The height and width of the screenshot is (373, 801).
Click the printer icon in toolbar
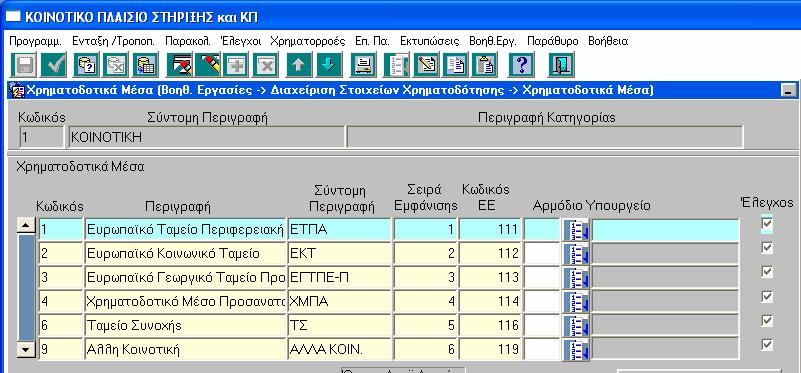tap(364, 65)
